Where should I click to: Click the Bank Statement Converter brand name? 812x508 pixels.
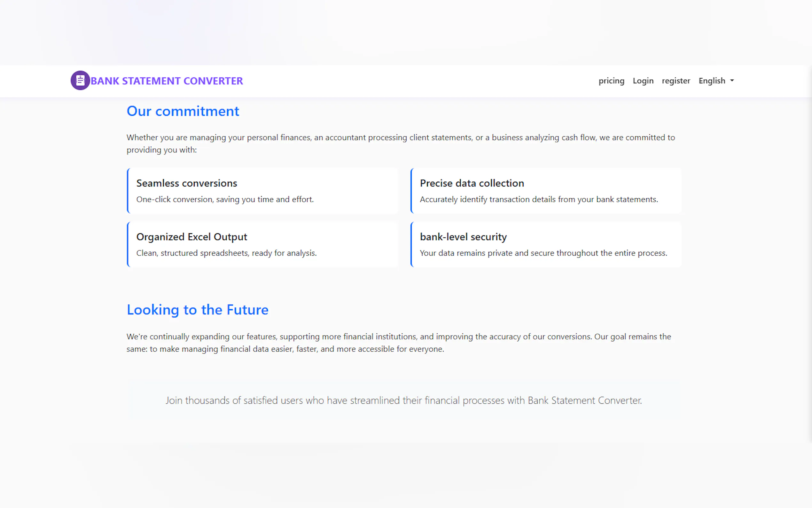tap(167, 81)
